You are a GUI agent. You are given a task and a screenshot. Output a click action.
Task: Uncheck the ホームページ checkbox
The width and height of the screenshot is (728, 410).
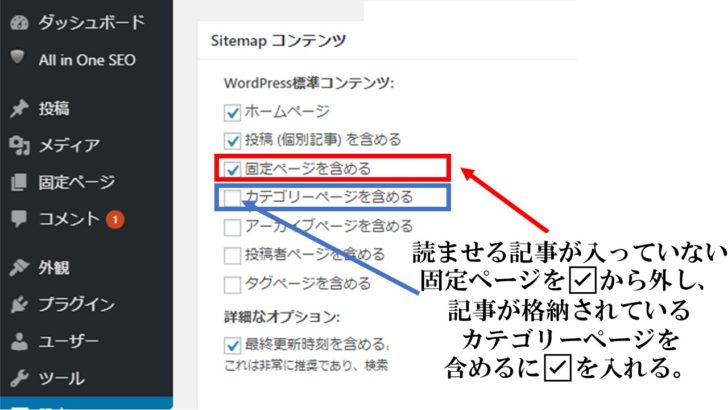232,112
